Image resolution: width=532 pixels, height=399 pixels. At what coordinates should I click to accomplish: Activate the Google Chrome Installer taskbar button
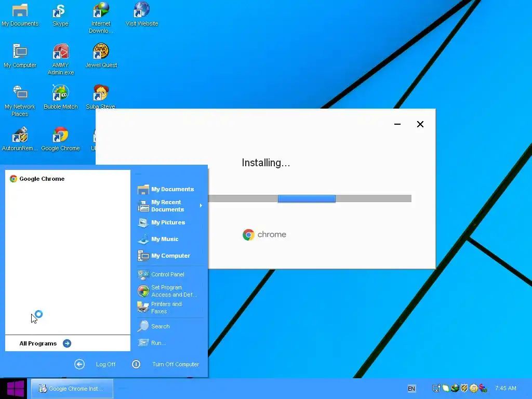(x=72, y=389)
